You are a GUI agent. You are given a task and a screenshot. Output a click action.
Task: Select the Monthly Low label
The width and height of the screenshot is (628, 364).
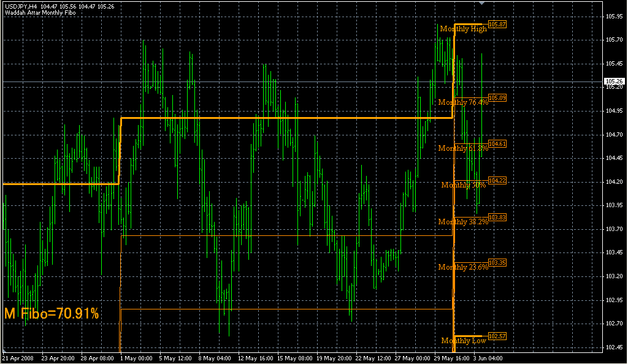(x=464, y=341)
